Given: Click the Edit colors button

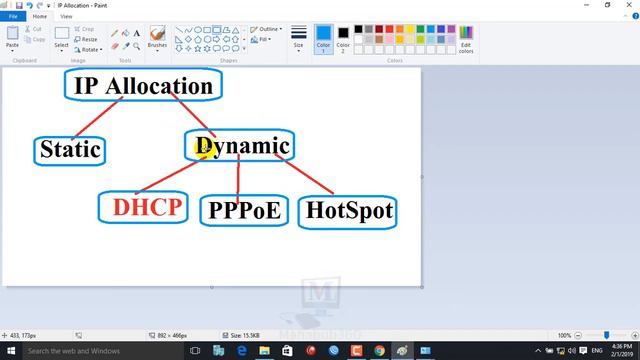Looking at the screenshot, I should (466, 40).
